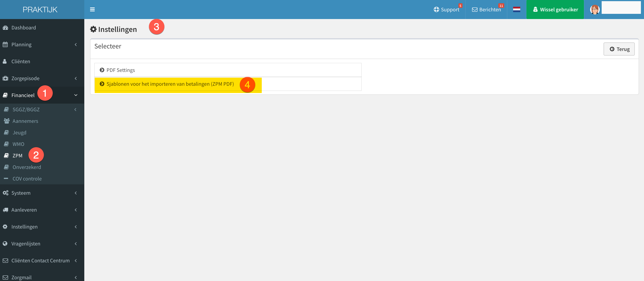Click the SGGZ/BGGZ book icon
This screenshot has width=644, height=281.
7,110
